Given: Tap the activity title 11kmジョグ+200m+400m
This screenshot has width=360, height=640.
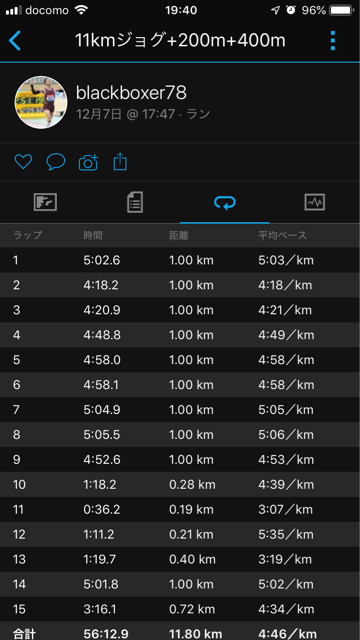Looking at the screenshot, I should click(180, 41).
